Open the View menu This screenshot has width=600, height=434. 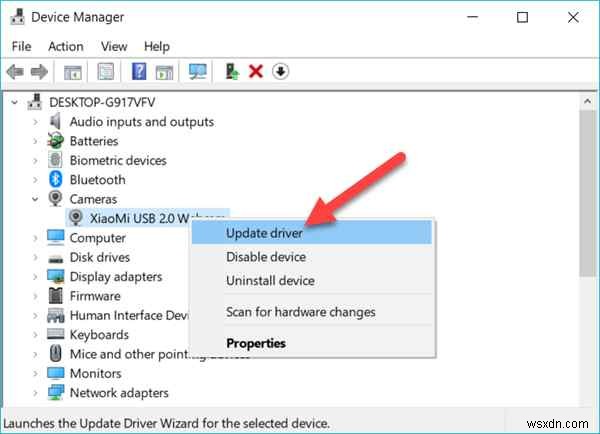click(114, 46)
